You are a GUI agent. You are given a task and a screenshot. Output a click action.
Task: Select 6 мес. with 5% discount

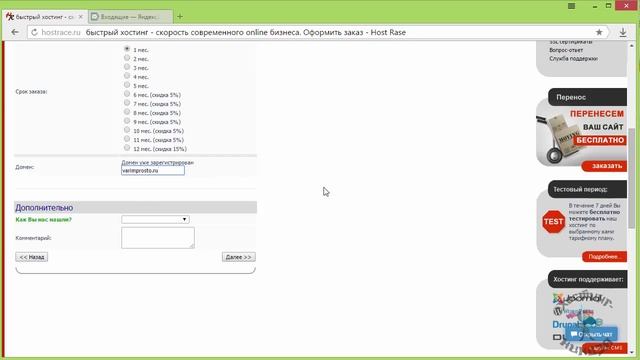tap(127, 94)
